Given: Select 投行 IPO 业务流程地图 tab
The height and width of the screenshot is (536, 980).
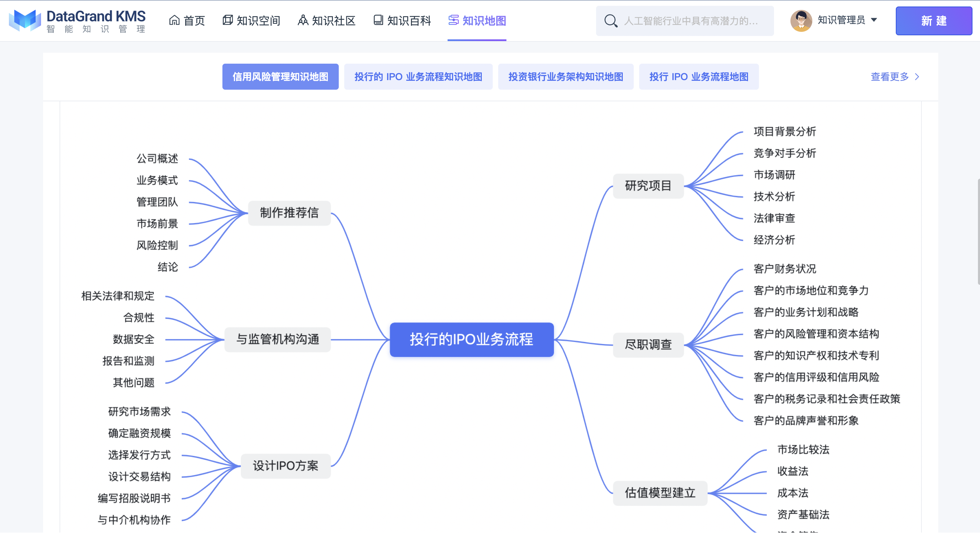Looking at the screenshot, I should click(698, 77).
